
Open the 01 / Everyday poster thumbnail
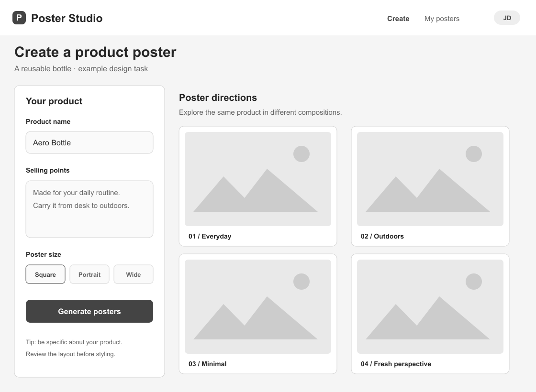tap(258, 179)
